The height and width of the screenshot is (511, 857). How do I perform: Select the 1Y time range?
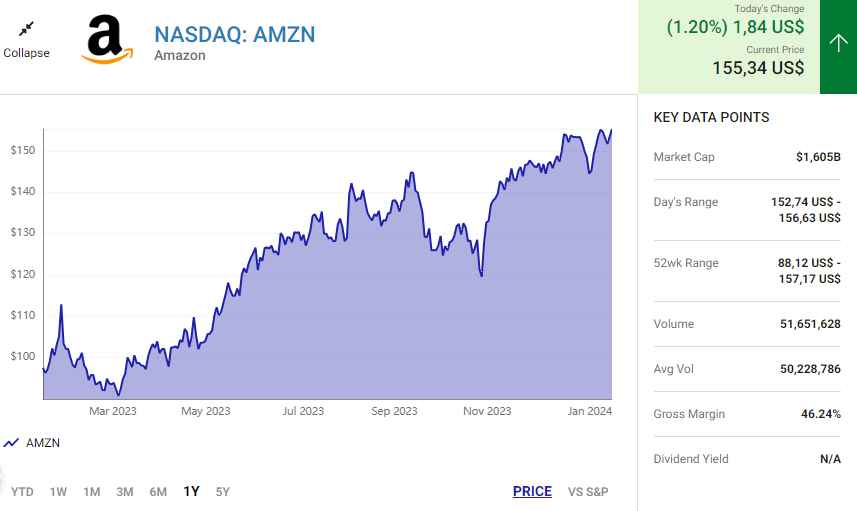click(191, 491)
